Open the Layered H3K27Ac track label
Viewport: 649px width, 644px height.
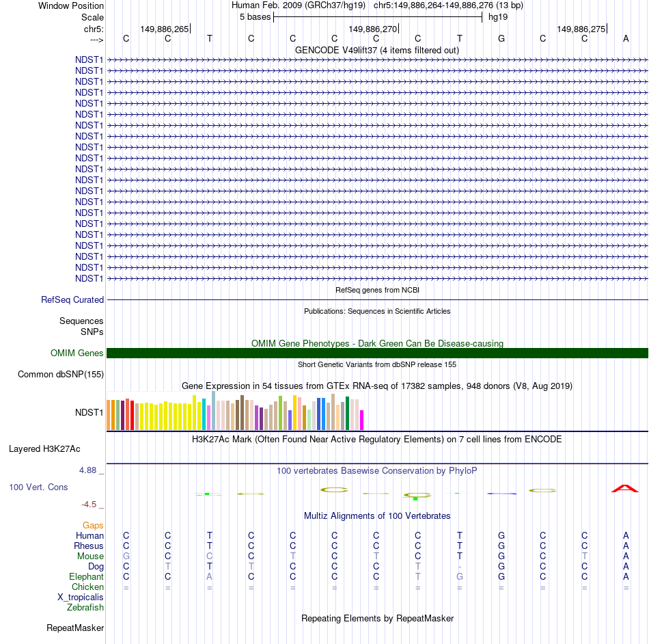pos(44,448)
